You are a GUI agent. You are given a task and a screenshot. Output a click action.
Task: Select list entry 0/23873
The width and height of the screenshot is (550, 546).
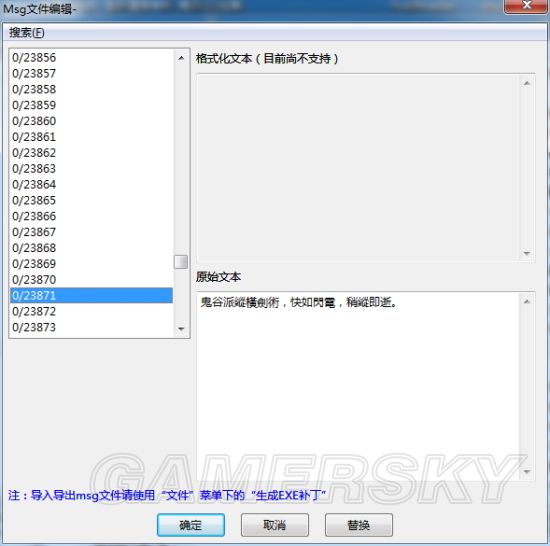pyautogui.click(x=91, y=327)
